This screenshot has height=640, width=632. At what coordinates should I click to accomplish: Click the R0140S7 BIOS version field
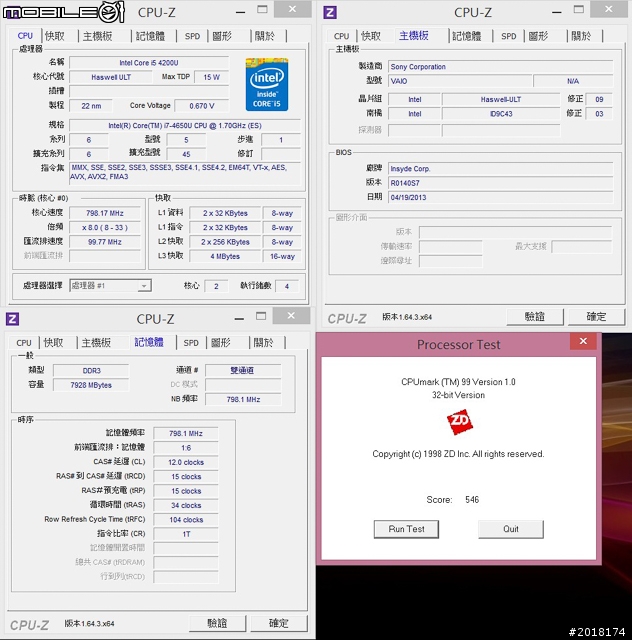tap(501, 183)
